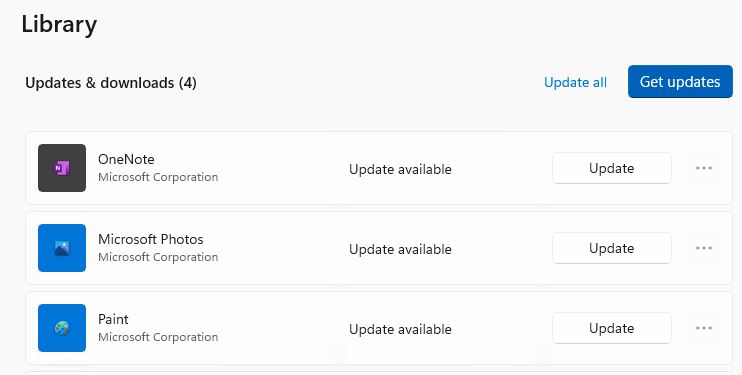Image resolution: width=742 pixels, height=375 pixels.
Task: Select the OneNote app name
Action: click(x=126, y=159)
